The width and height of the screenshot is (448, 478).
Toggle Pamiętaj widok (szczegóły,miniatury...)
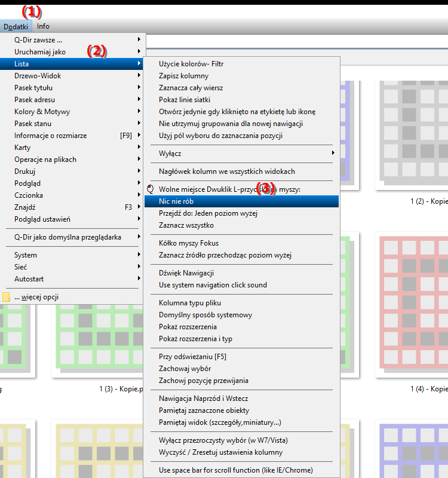pyautogui.click(x=241, y=422)
